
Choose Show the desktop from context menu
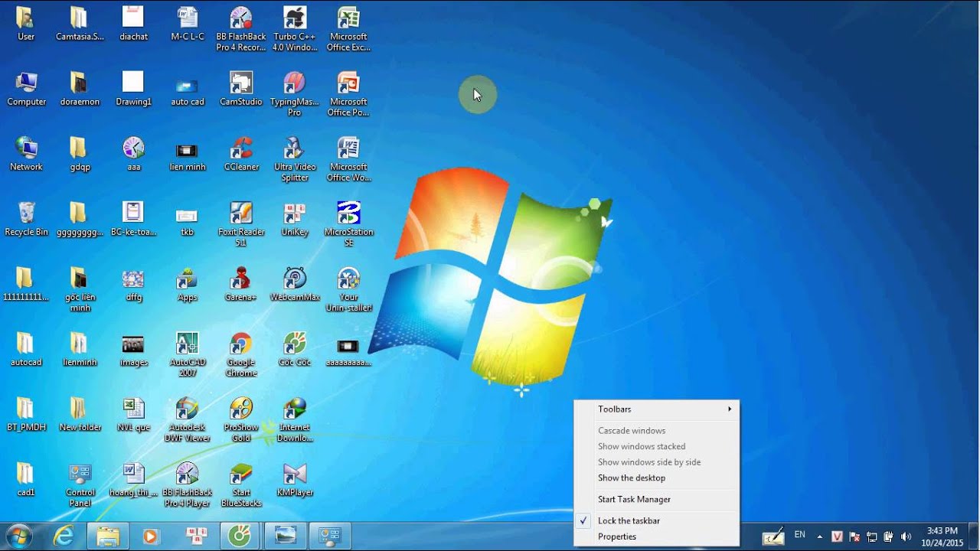657,478
